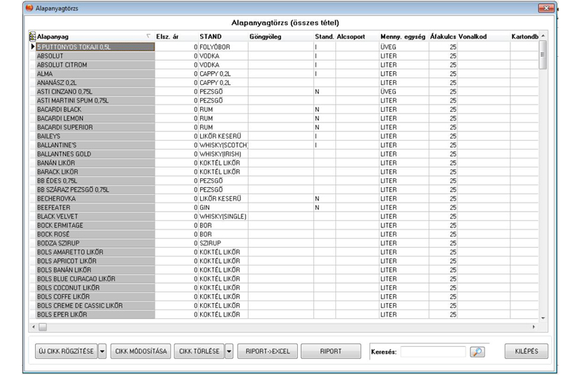This screenshot has width=588, height=375.
Task: Open dropdown arrow next to ÚJ CIKK RÖGZÍTÉSE
Action: pyautogui.click(x=102, y=351)
